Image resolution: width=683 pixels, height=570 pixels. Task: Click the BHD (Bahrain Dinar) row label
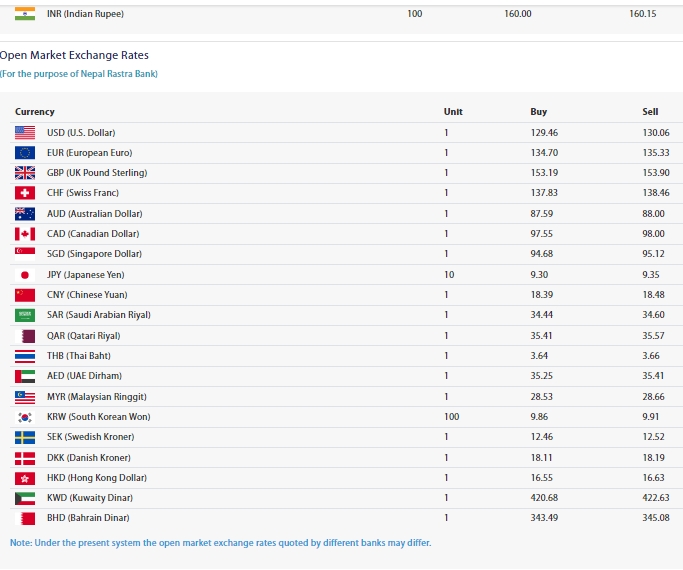88,518
